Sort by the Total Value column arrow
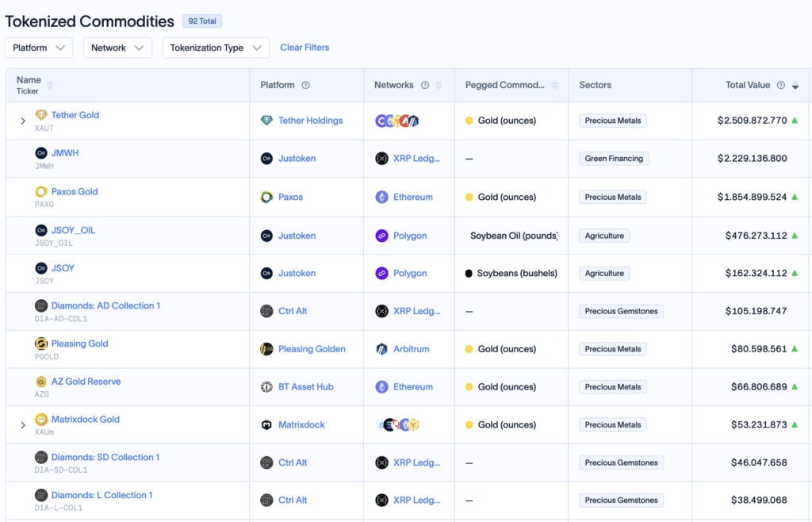Image resolution: width=812 pixels, height=522 pixels. 795,86
